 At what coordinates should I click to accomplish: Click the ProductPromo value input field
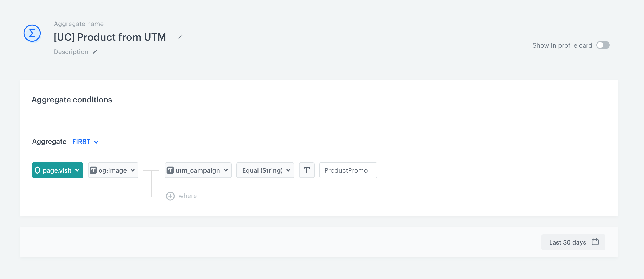348,170
